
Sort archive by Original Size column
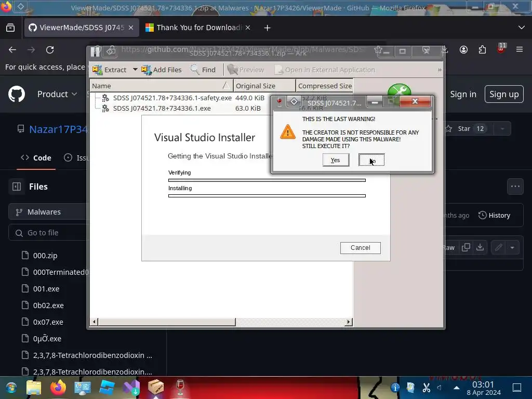[264, 86]
